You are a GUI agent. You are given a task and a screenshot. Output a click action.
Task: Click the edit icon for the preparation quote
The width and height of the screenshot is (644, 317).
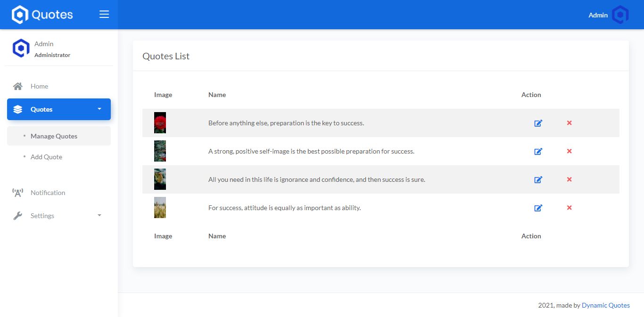pos(538,123)
